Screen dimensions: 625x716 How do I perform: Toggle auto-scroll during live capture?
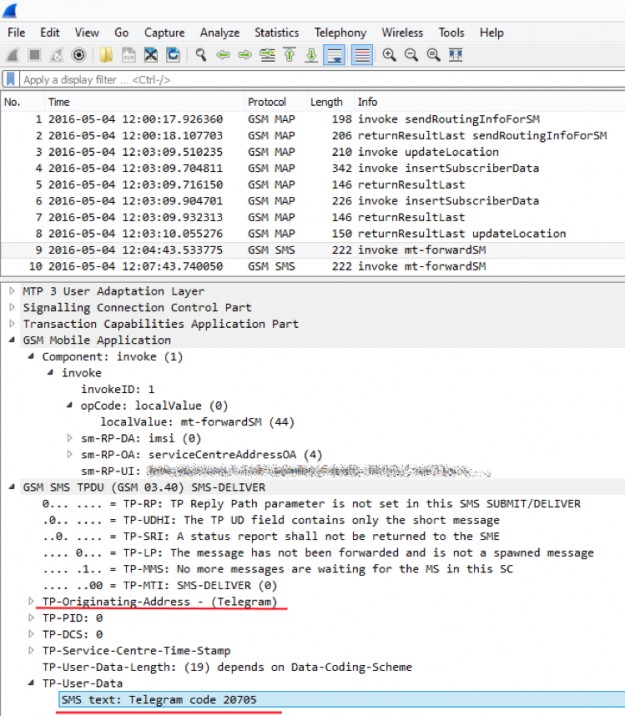335,55
